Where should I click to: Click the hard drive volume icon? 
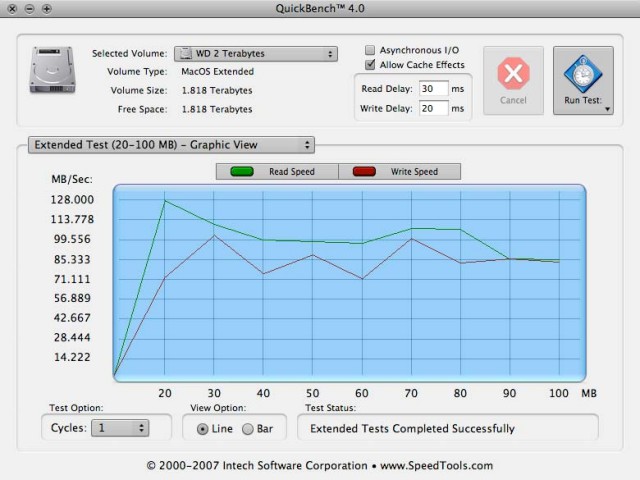click(52, 70)
